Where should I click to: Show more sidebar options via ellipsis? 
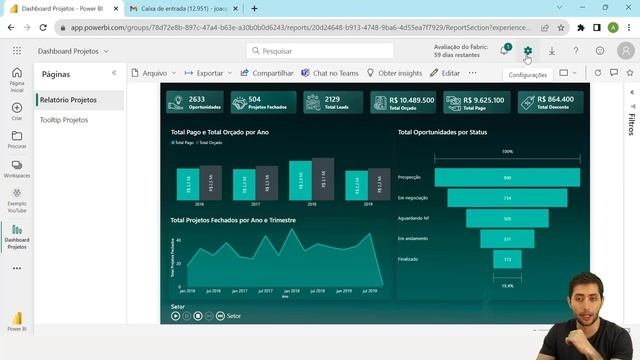(x=17, y=269)
